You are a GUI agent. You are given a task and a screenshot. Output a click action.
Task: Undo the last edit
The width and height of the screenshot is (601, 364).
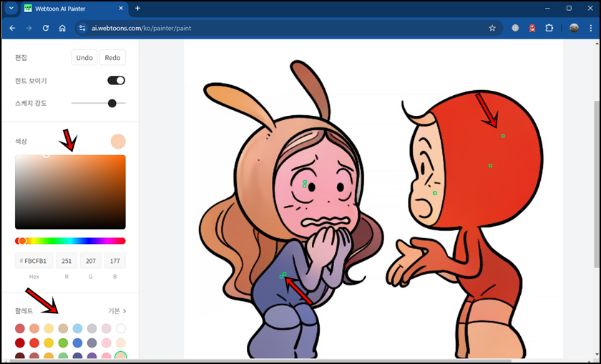[x=84, y=57]
